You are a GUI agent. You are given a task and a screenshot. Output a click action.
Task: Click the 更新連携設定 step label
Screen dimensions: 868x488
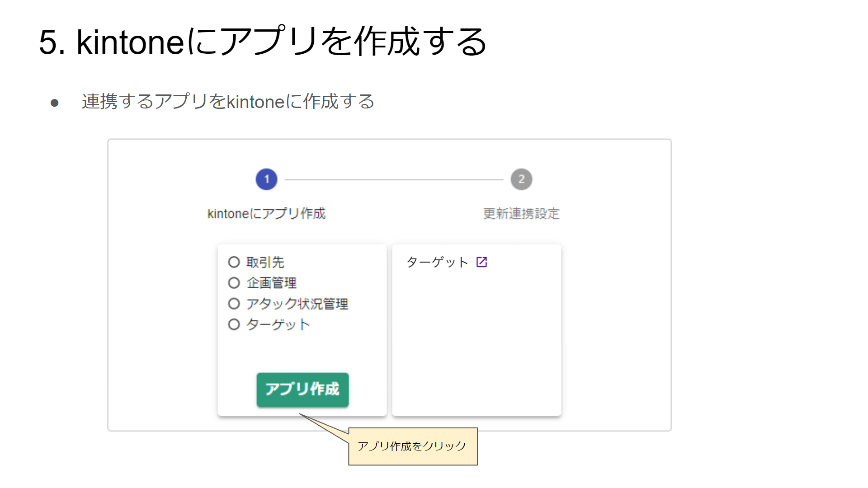(x=521, y=214)
